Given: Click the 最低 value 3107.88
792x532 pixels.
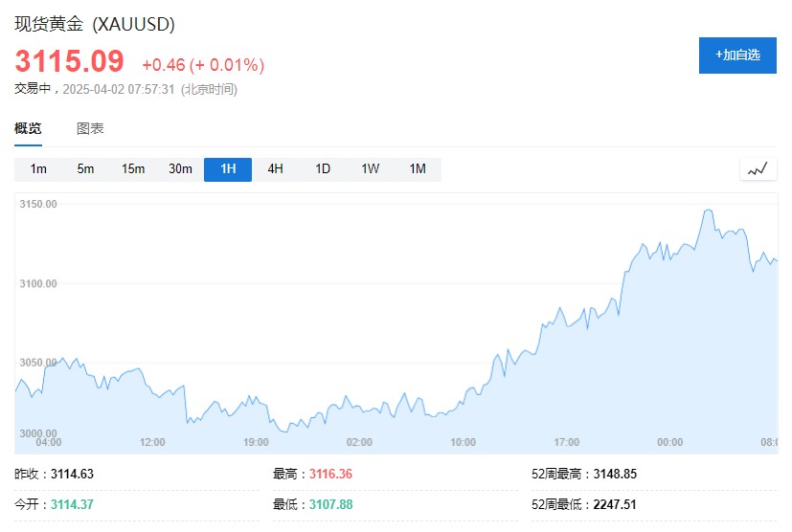Looking at the screenshot, I should 330,504.
